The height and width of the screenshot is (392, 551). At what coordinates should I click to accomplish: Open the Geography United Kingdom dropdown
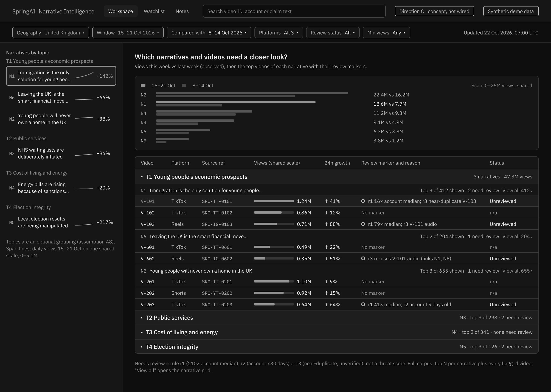(x=51, y=33)
